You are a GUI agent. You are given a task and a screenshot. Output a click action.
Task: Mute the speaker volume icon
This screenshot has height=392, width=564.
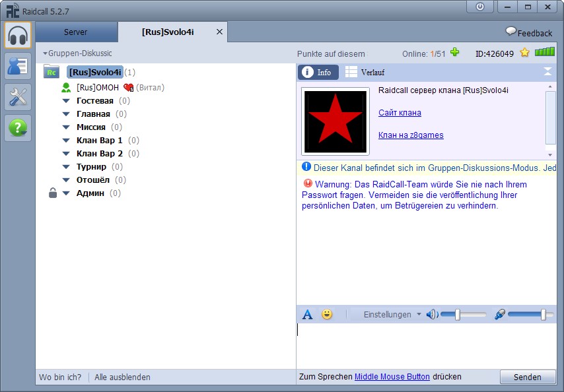coord(432,314)
